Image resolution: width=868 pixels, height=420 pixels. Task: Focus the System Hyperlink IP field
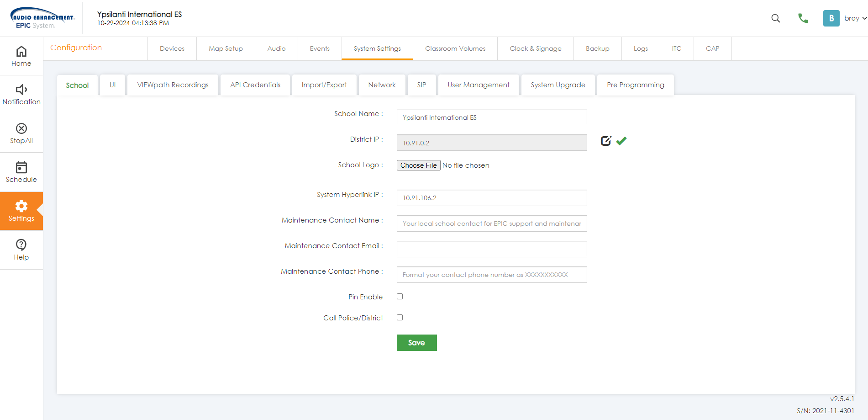pos(491,198)
